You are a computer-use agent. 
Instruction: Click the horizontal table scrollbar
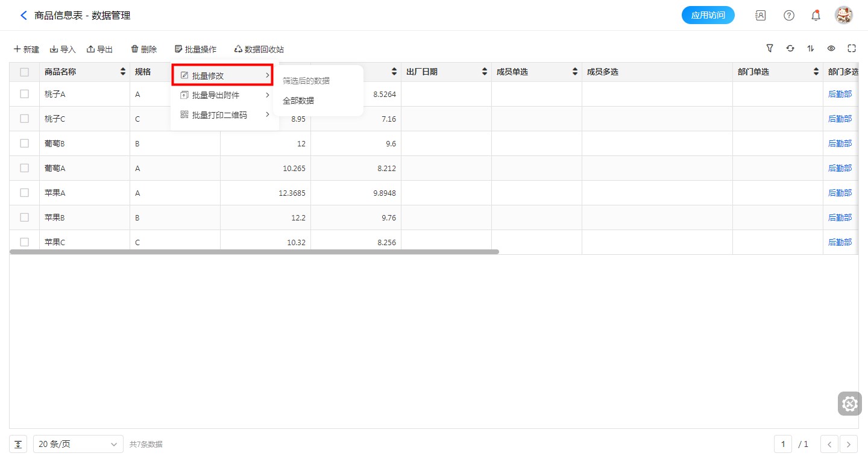tap(254, 252)
